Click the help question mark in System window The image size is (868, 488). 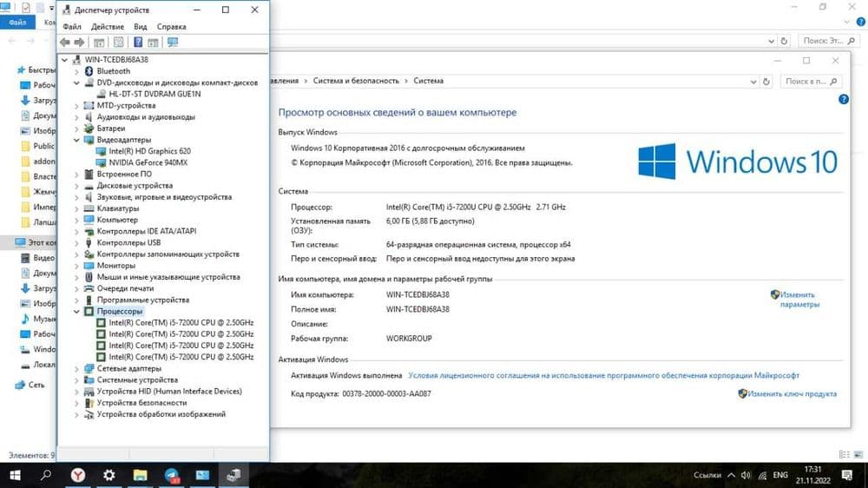[x=843, y=99]
